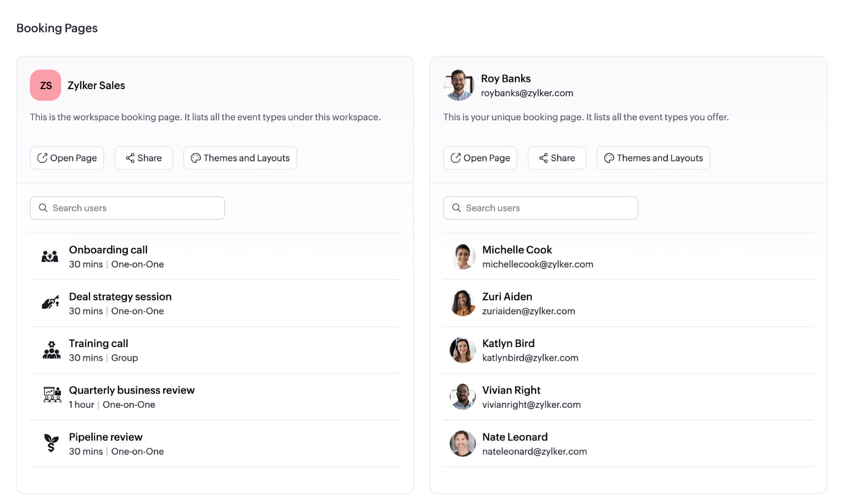Select the Vivian Right user entry
The height and width of the screenshot is (504, 843).
coord(511,396)
